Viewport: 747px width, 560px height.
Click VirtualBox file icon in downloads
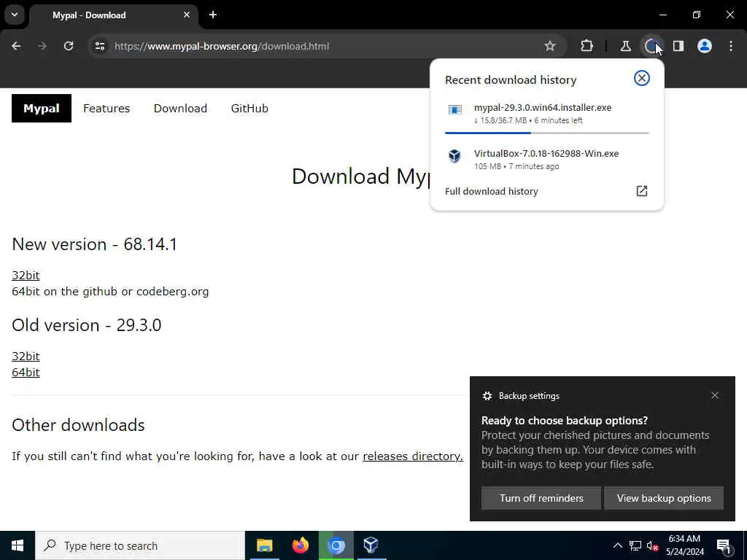coord(454,156)
